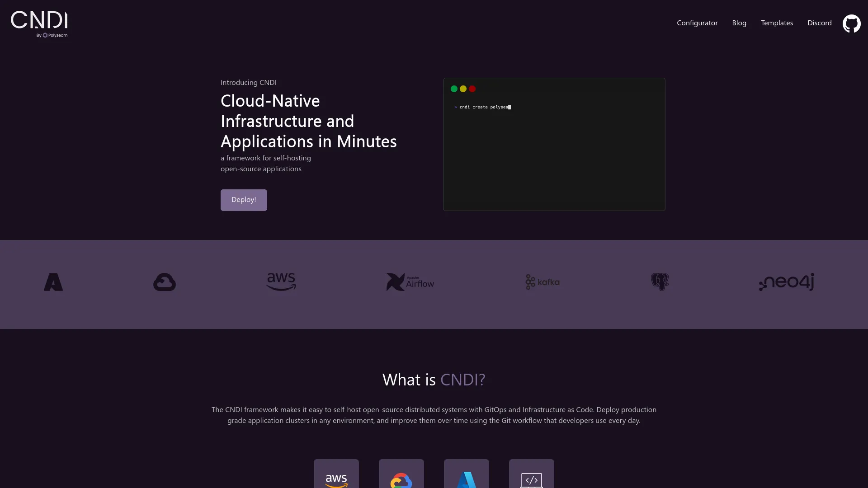Select the Google Cloud deployment target card

tap(401, 474)
